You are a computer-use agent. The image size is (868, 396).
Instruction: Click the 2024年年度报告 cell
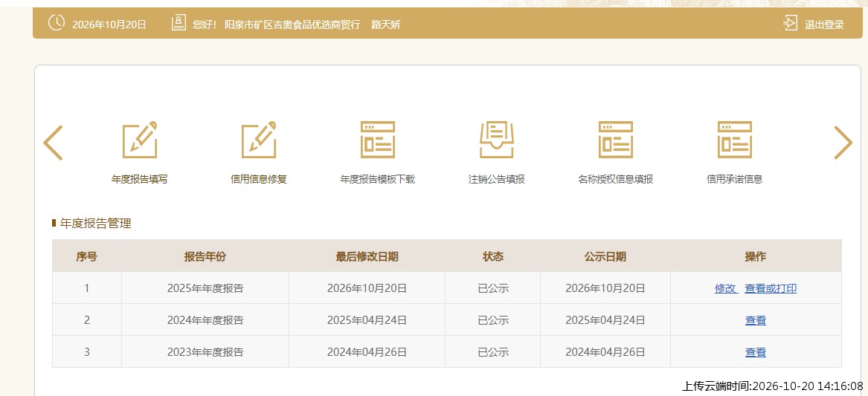(x=205, y=320)
